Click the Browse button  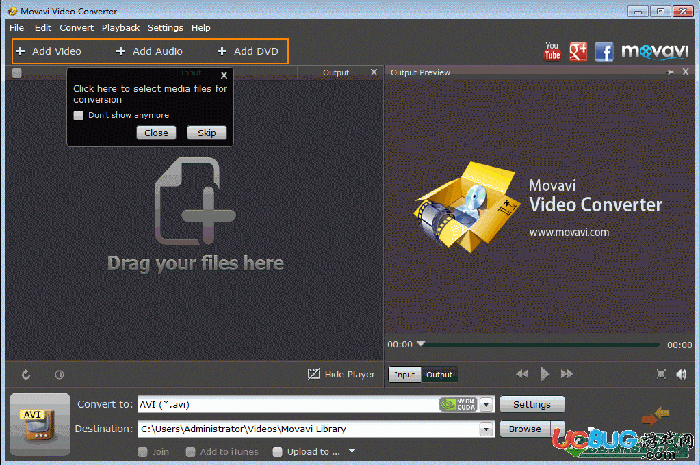[525, 429]
